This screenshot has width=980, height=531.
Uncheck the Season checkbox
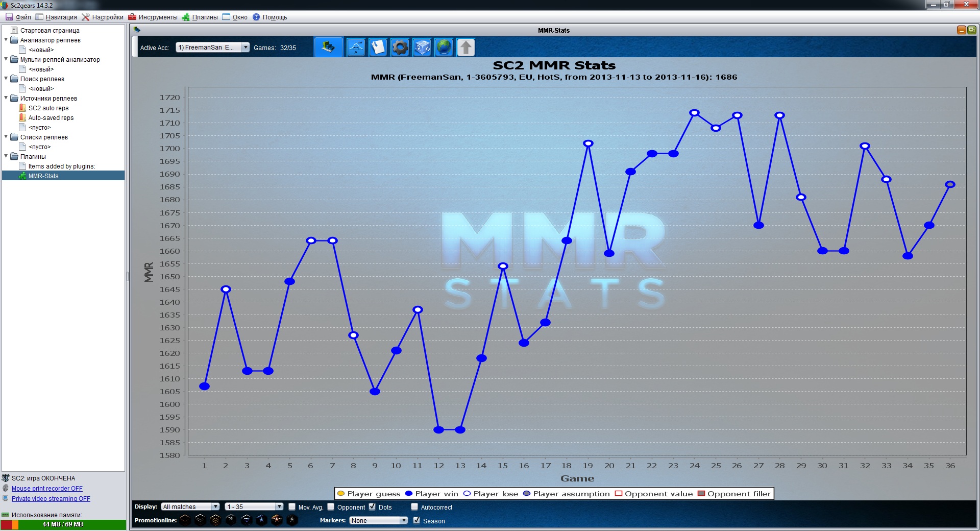[416, 520]
